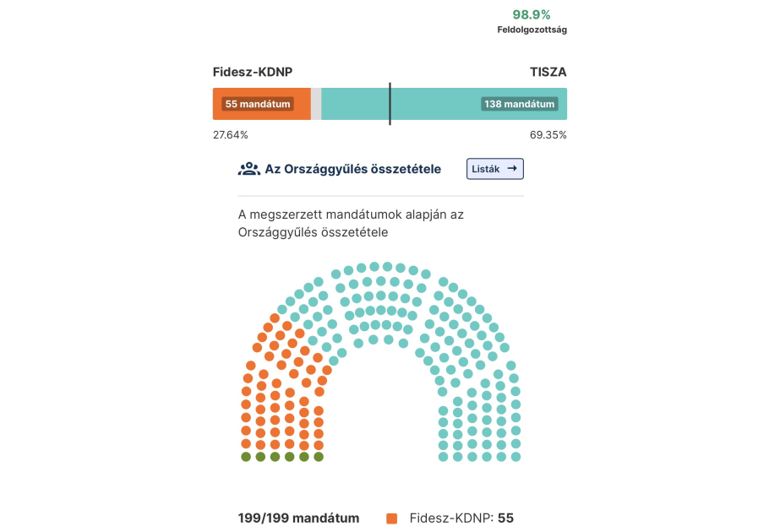
Task: Click the Fidesz-KDNP party name above the bar
Action: point(253,72)
